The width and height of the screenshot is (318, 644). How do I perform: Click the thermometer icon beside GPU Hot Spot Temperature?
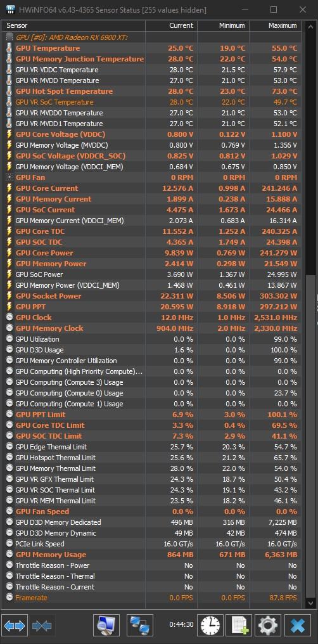pyautogui.click(x=10, y=91)
